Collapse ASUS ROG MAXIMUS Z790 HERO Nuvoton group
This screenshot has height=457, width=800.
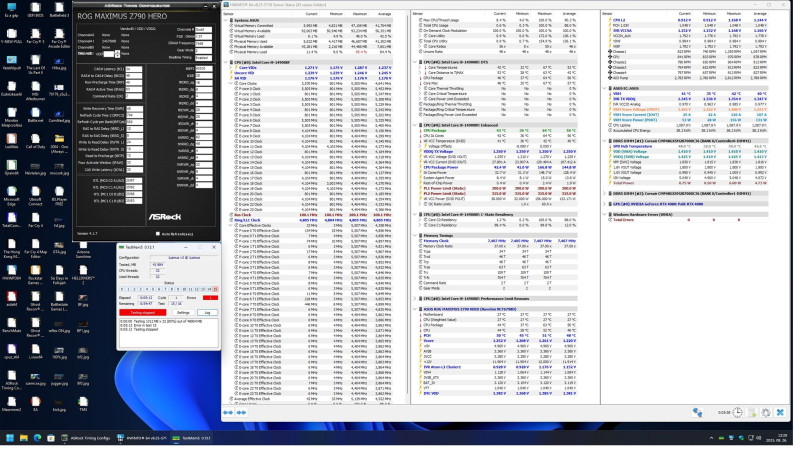coord(416,309)
